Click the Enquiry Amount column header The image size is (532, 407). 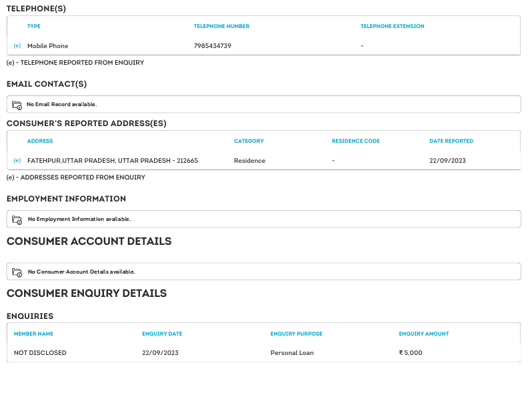[424, 334]
